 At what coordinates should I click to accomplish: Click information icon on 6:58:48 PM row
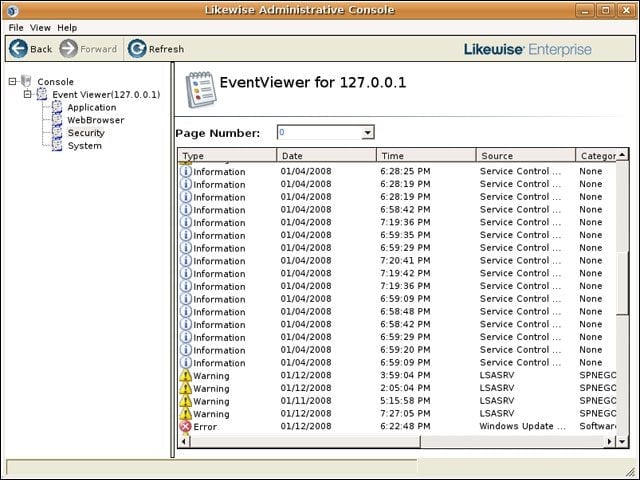pos(186,311)
